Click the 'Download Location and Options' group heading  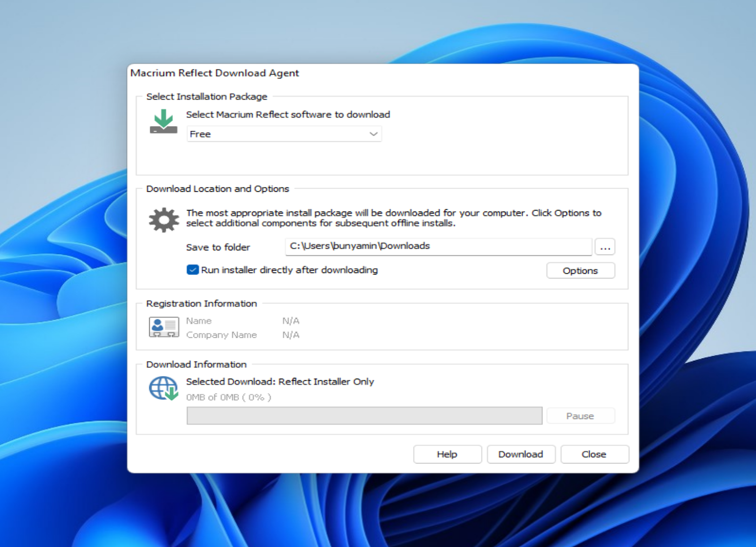tap(217, 189)
